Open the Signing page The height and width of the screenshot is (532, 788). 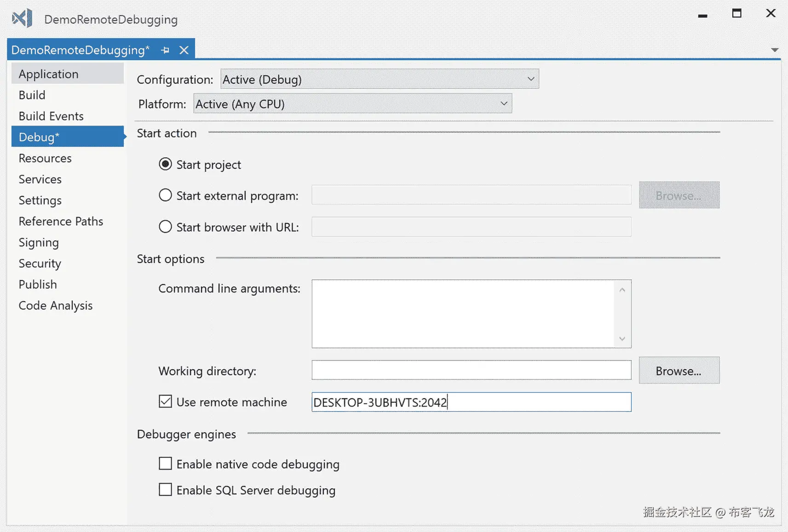pyautogui.click(x=68, y=242)
